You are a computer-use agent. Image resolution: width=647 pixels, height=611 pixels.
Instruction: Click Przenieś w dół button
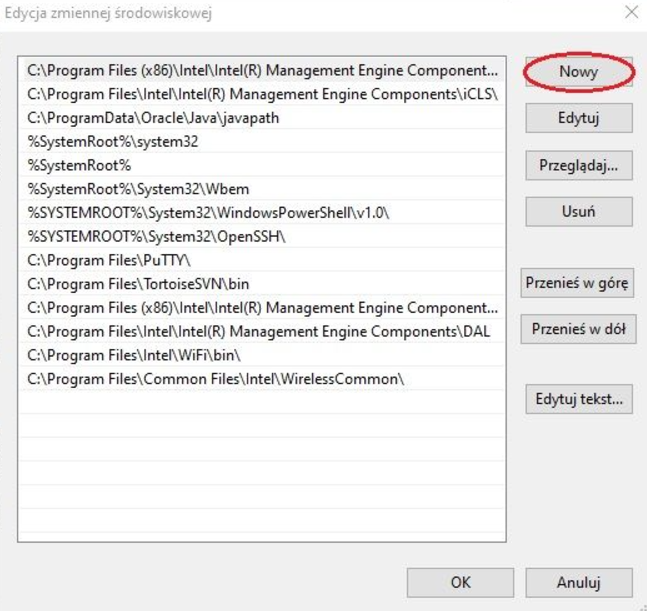coord(578,329)
